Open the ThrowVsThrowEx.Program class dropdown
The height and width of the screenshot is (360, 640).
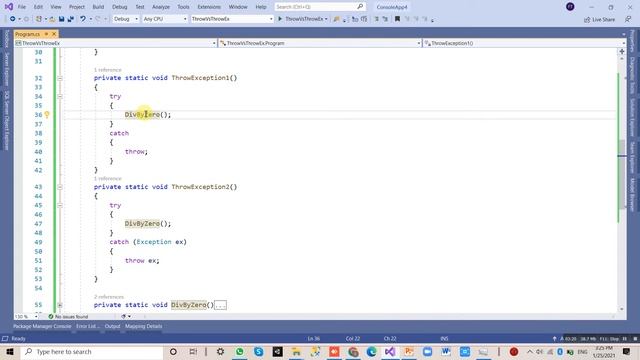(x=320, y=43)
